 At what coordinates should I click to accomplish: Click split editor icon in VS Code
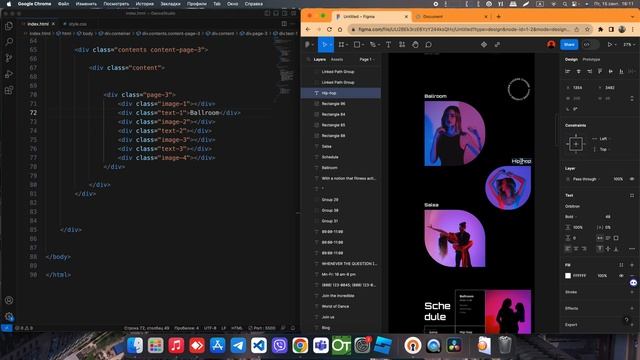click(x=284, y=24)
